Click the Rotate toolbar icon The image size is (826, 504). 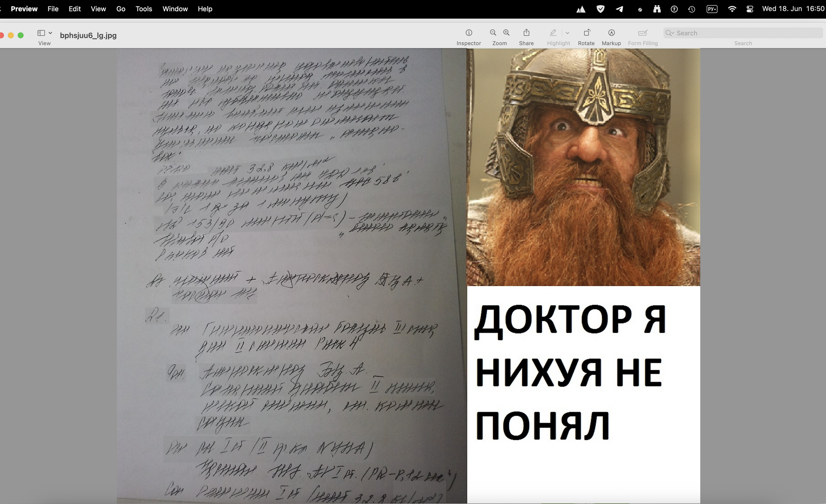point(586,33)
